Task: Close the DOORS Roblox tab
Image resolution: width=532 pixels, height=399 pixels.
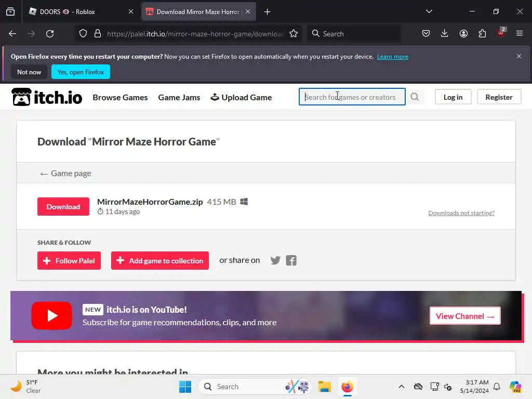Action: [131, 12]
